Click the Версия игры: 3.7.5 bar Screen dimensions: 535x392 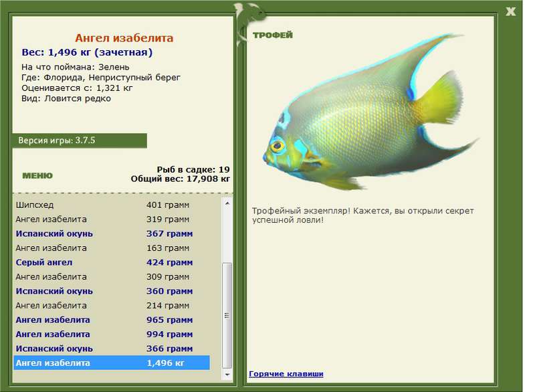tap(80, 140)
